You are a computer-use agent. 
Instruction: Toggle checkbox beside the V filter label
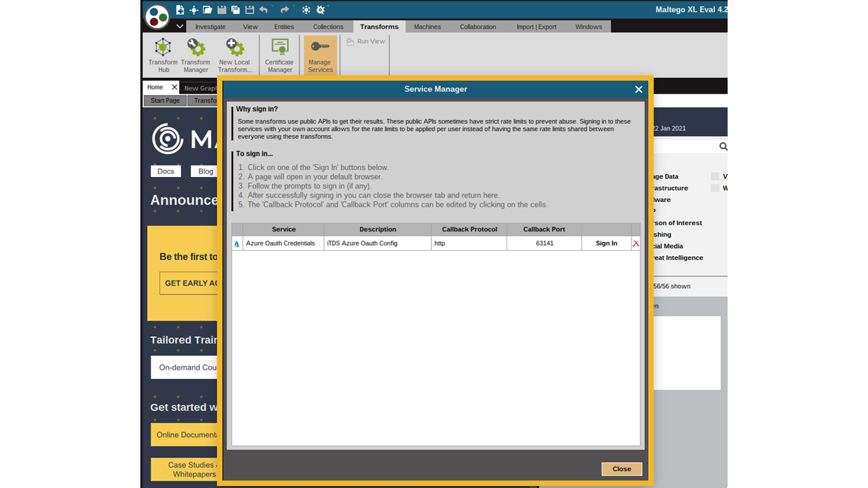[x=715, y=176]
